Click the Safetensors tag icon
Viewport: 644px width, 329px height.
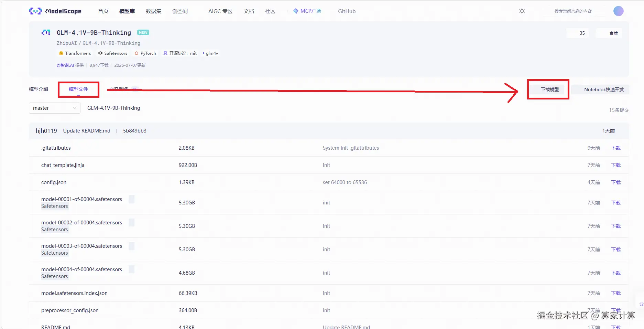100,53
